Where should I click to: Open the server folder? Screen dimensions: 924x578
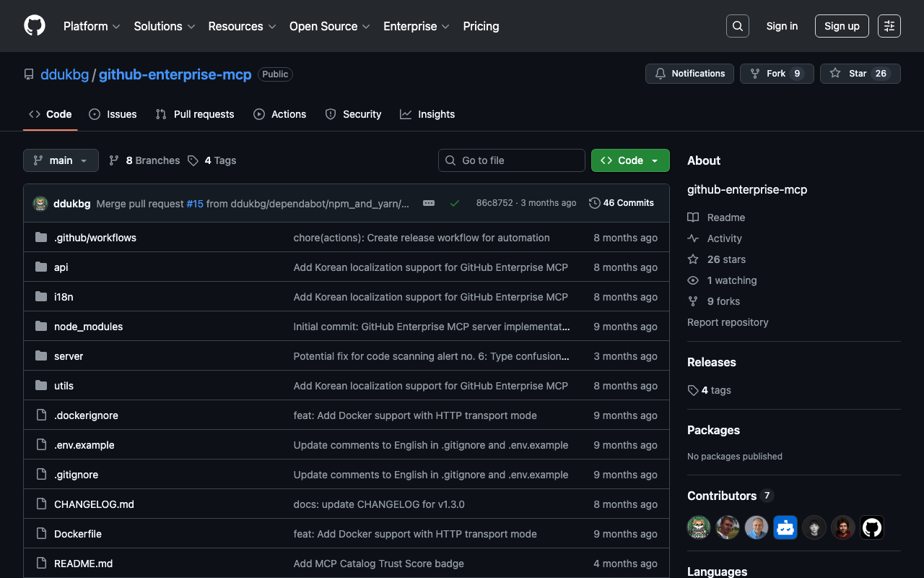coord(69,356)
